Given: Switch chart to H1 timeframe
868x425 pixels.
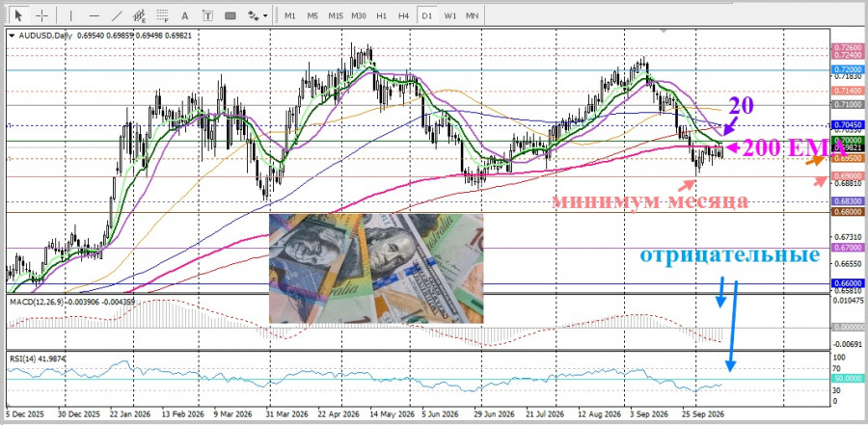Looking at the screenshot, I should pyautogui.click(x=381, y=15).
